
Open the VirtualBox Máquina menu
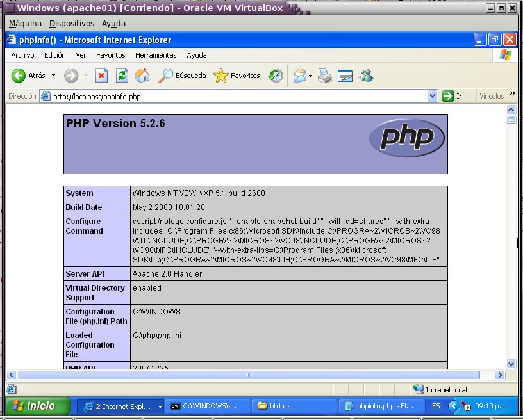pyautogui.click(x=26, y=24)
